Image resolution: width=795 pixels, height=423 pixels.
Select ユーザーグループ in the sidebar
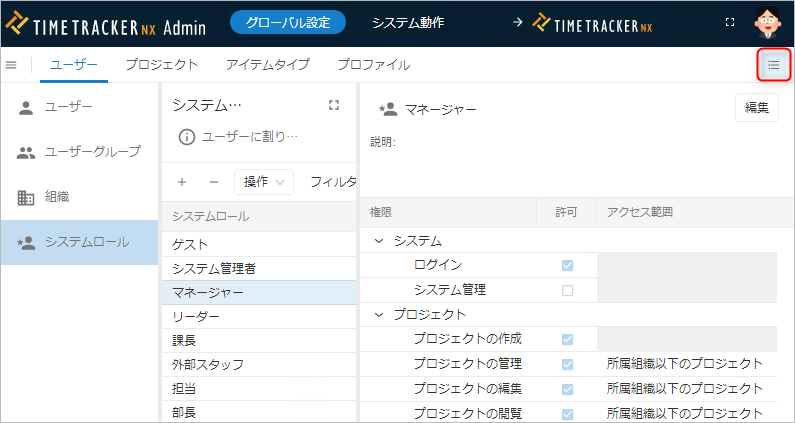point(92,152)
